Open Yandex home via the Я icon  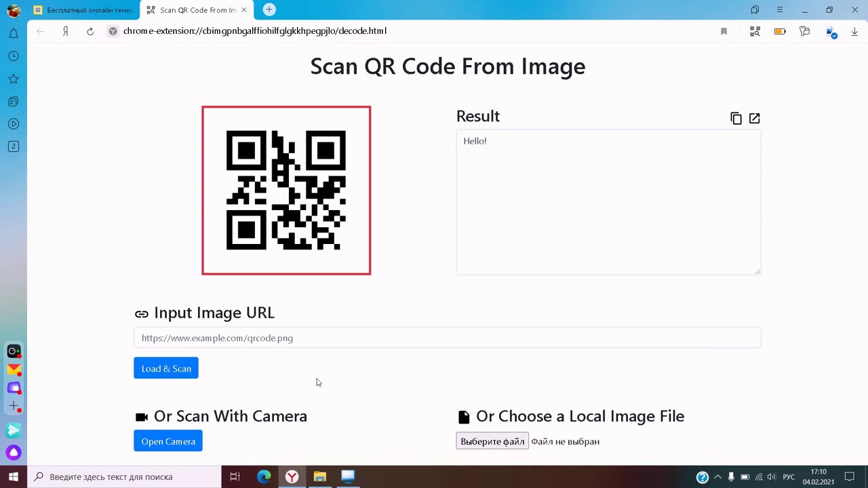click(x=65, y=31)
